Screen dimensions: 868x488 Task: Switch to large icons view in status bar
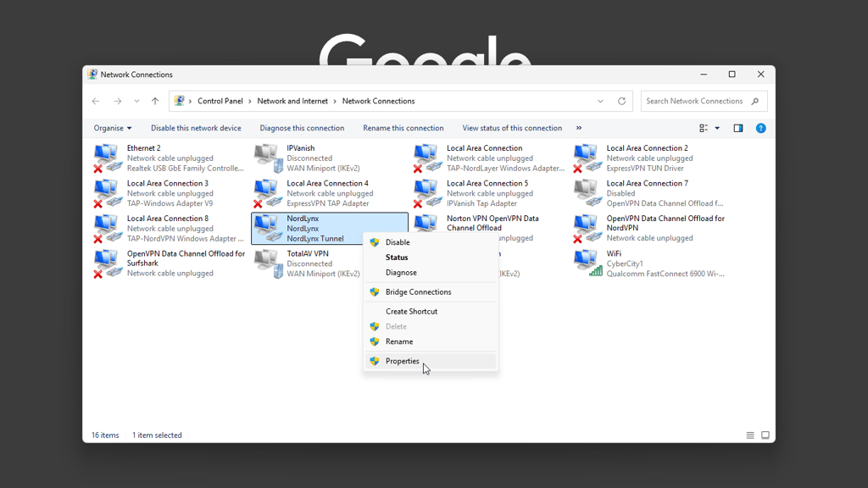pyautogui.click(x=765, y=435)
